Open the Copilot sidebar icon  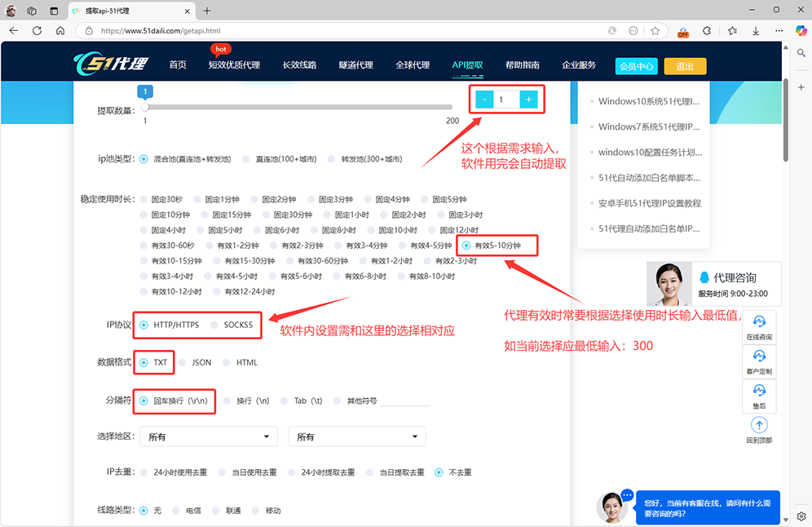tap(801, 30)
